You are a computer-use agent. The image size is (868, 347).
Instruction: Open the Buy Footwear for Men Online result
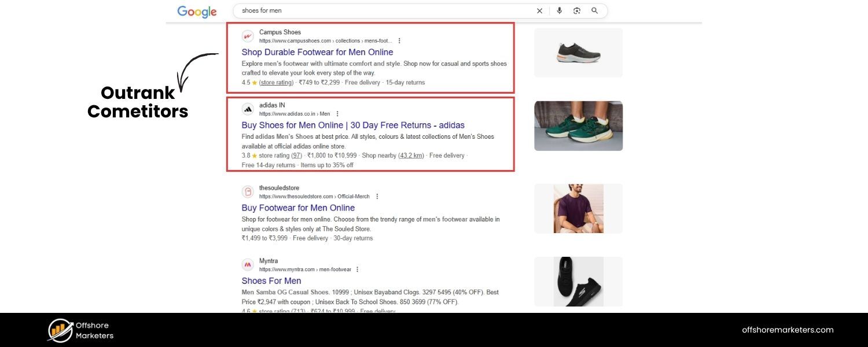point(299,208)
